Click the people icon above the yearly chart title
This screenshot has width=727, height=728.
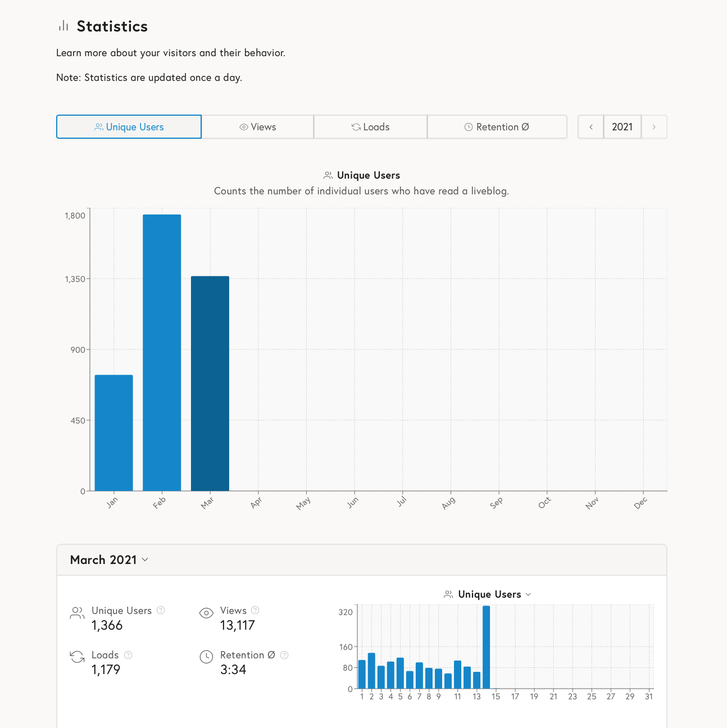point(329,175)
